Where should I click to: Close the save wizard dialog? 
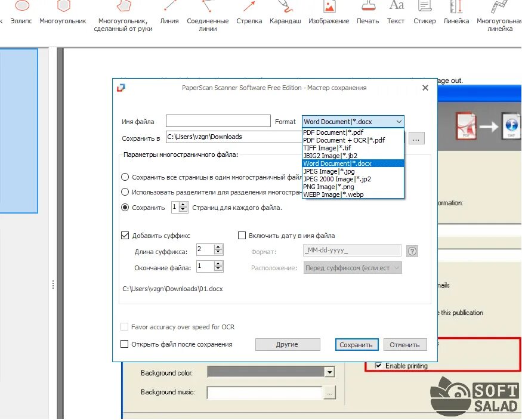(425, 88)
